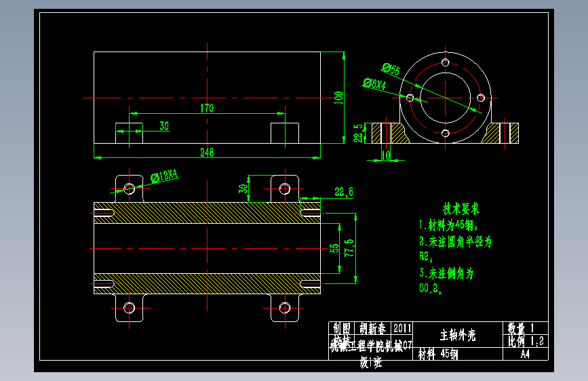
Task: Select the Ø12X4 hole callout
Action: (x=164, y=176)
